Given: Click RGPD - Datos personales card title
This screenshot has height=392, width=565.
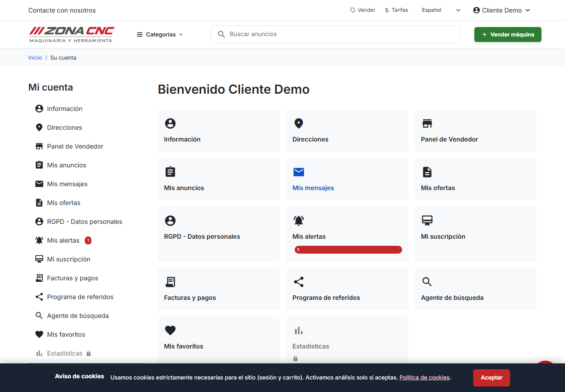Looking at the screenshot, I should tap(202, 236).
